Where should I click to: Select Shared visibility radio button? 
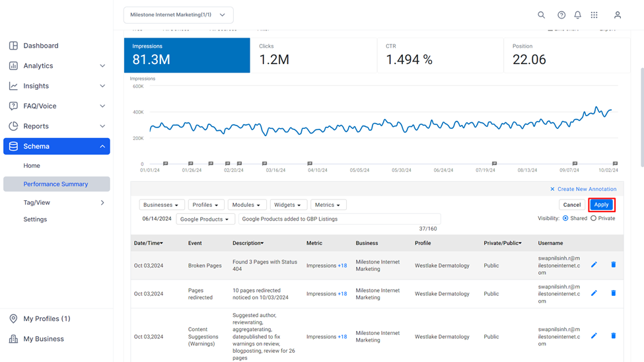click(565, 218)
